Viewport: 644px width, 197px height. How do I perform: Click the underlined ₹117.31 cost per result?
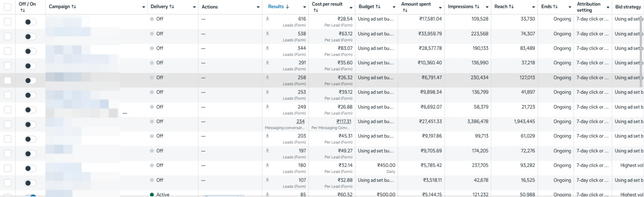click(344, 121)
